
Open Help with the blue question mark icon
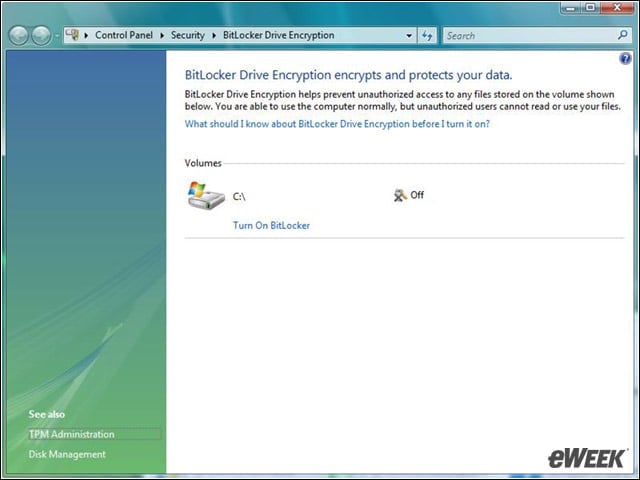click(625, 59)
